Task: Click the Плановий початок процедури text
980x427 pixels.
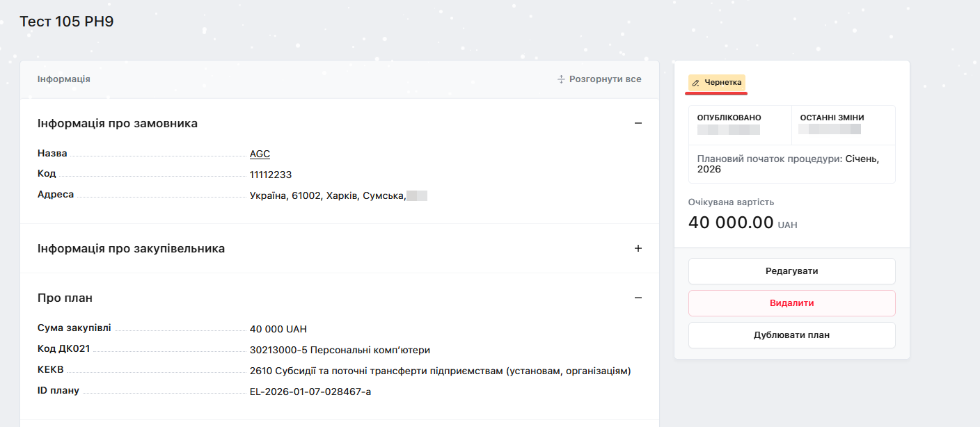Action: (788, 164)
